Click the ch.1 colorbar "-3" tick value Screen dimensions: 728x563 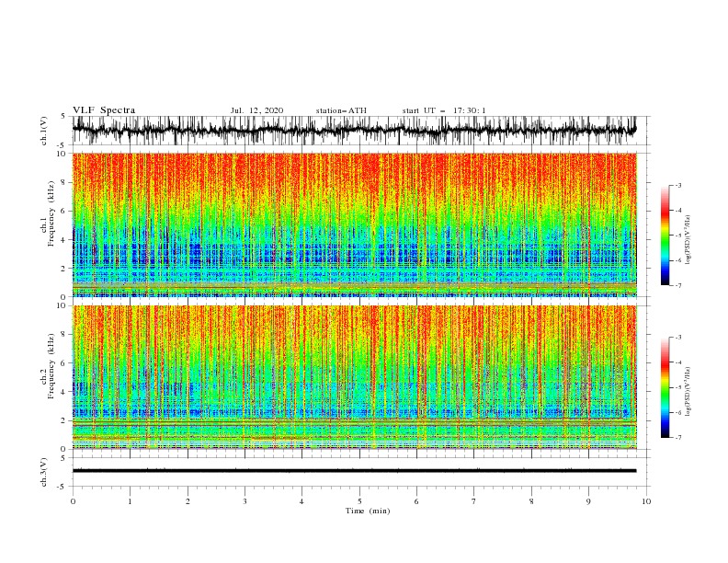(x=677, y=185)
